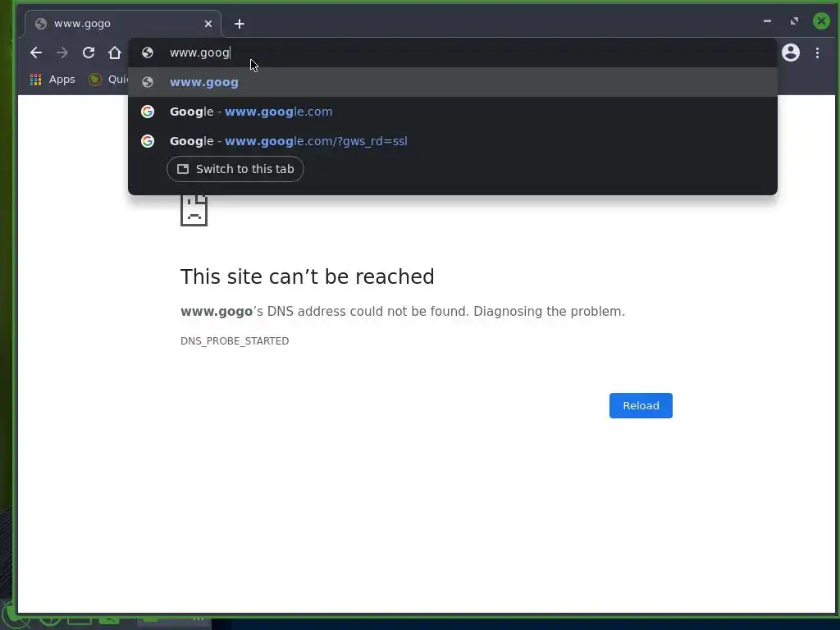This screenshot has width=840, height=630.
Task: Go back using the back arrow
Action: [36, 52]
